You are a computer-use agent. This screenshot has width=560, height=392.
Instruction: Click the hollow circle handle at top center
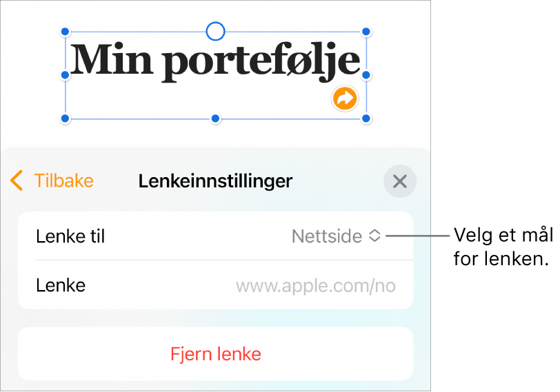[216, 31]
